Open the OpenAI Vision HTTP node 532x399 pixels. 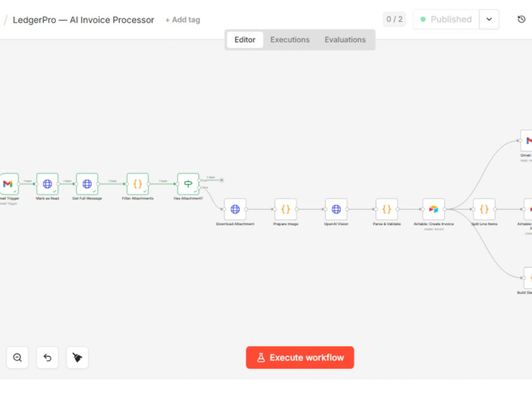tap(336, 209)
